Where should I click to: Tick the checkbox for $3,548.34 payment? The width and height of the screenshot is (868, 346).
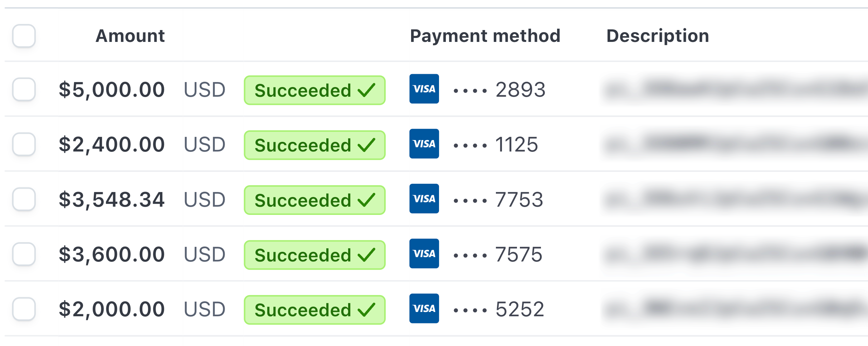click(24, 199)
